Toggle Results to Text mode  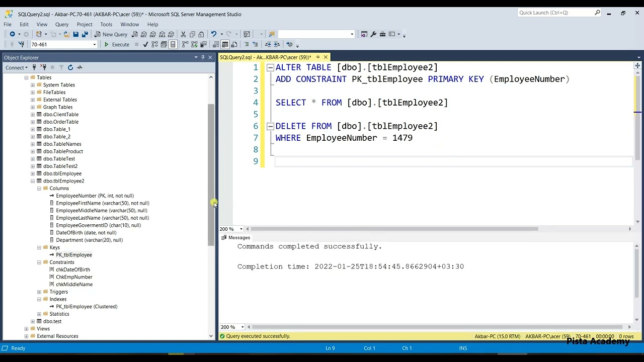click(x=215, y=44)
